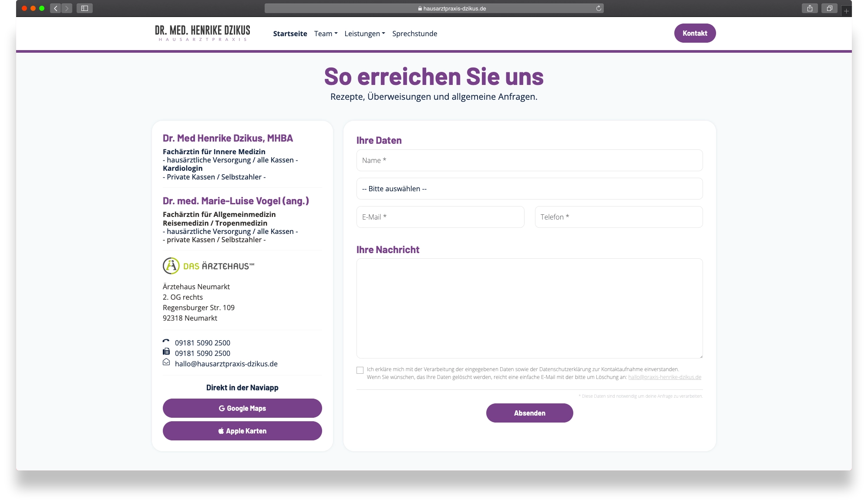Image resolution: width=868 pixels, height=504 pixels.
Task: Focus the Name input field
Action: pos(529,160)
